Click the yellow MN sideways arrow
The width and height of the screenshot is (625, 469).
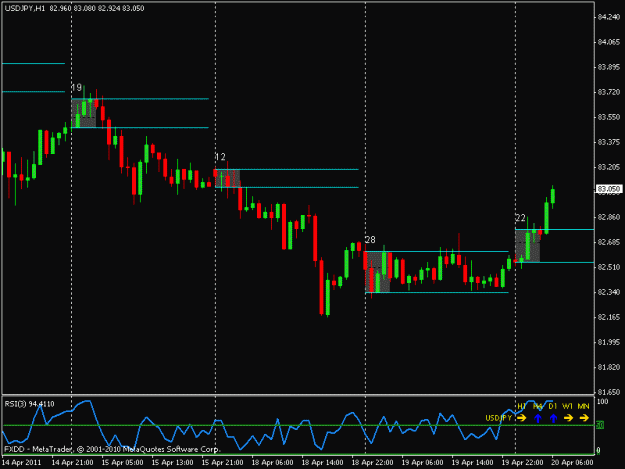coord(584,418)
